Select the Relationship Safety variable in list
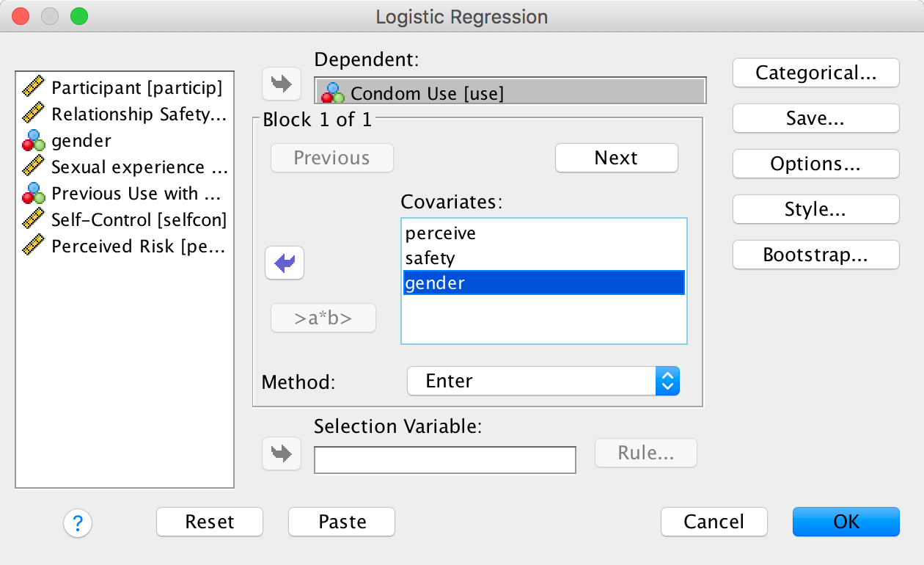This screenshot has width=924, height=565. click(x=139, y=114)
